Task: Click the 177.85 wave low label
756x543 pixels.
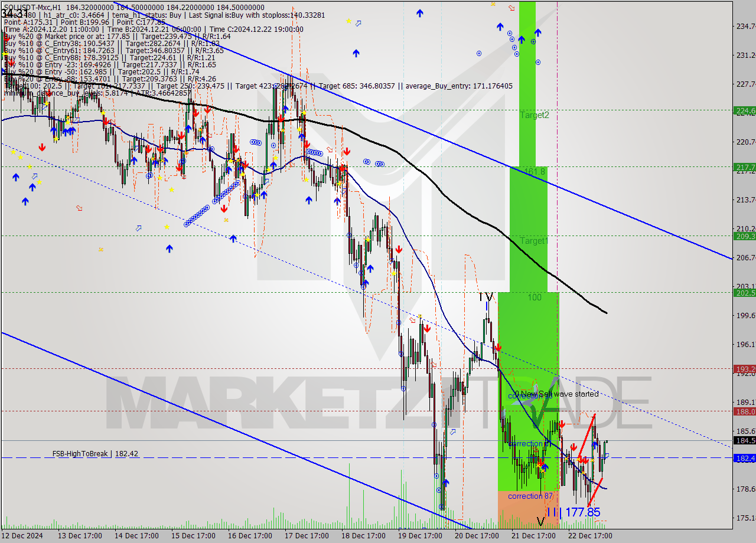Action: tap(582, 512)
